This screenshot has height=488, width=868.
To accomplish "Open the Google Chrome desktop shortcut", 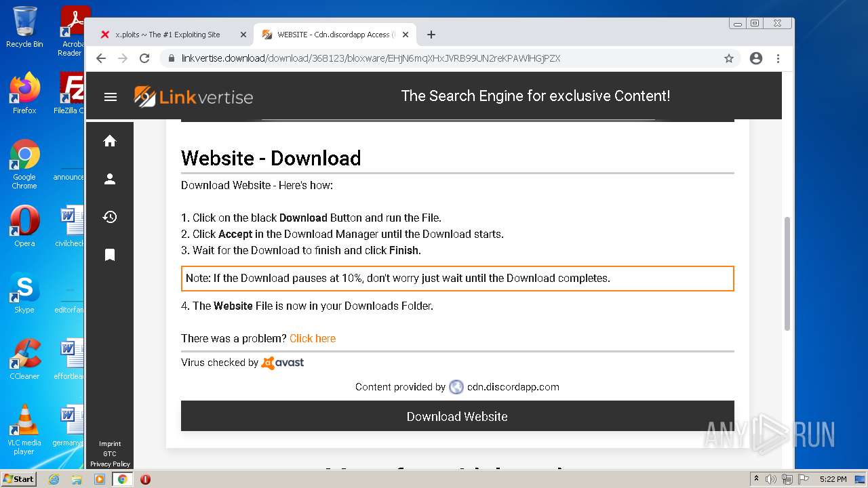I will pyautogui.click(x=24, y=165).
